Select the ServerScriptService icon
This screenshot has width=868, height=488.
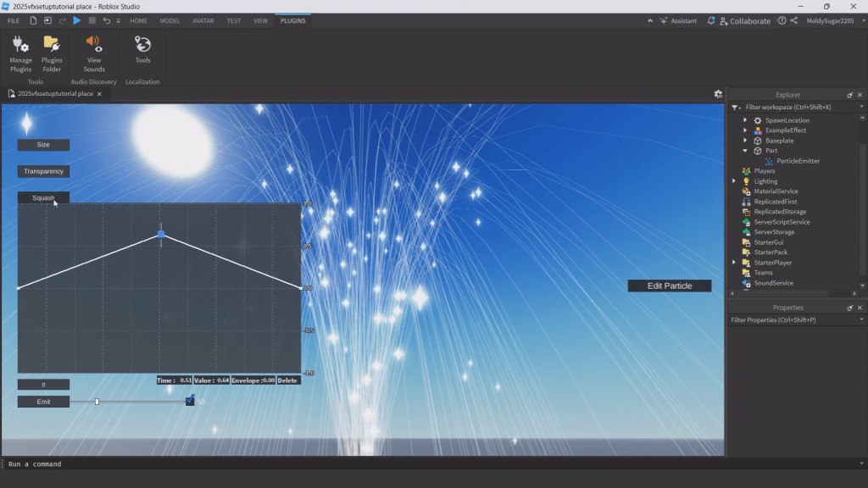746,222
